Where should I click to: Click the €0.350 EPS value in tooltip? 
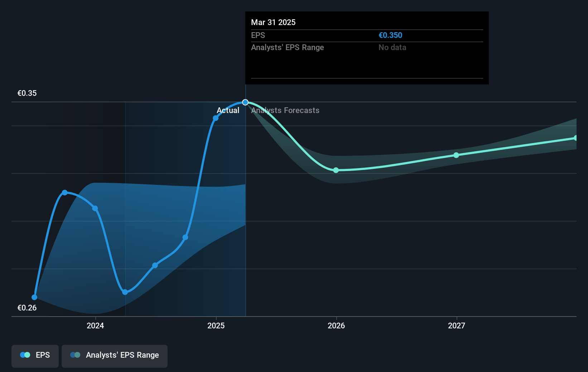pos(390,35)
